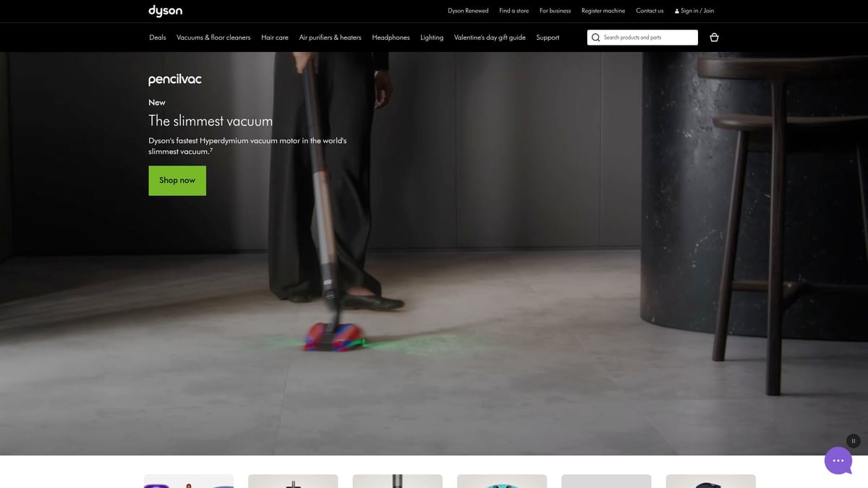Viewport: 868px width, 488px height.
Task: Open the Headphones menu
Action: 391,38
